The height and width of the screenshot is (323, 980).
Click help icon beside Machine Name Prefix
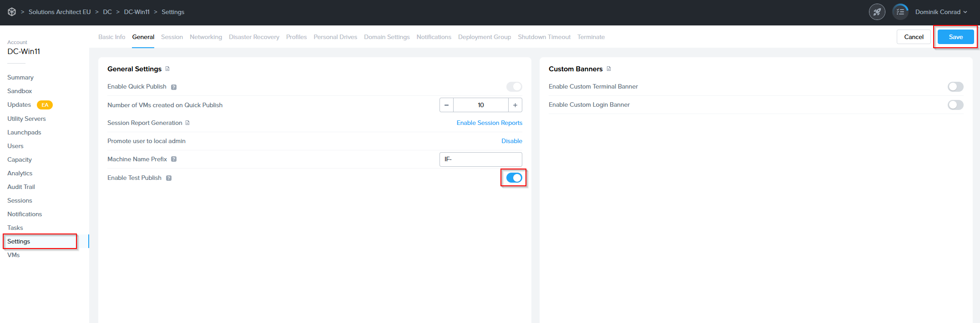coord(174,159)
